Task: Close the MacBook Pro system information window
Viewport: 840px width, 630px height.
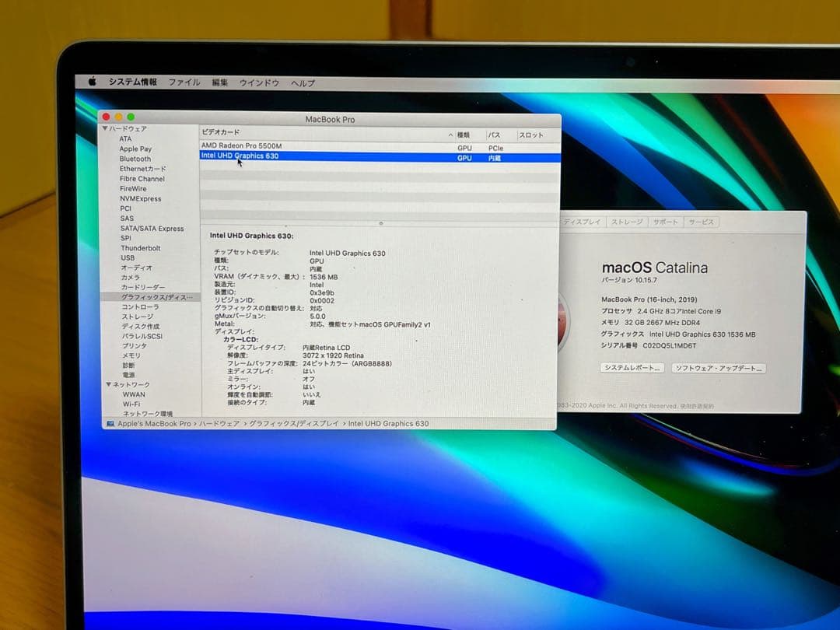Action: coord(106,117)
